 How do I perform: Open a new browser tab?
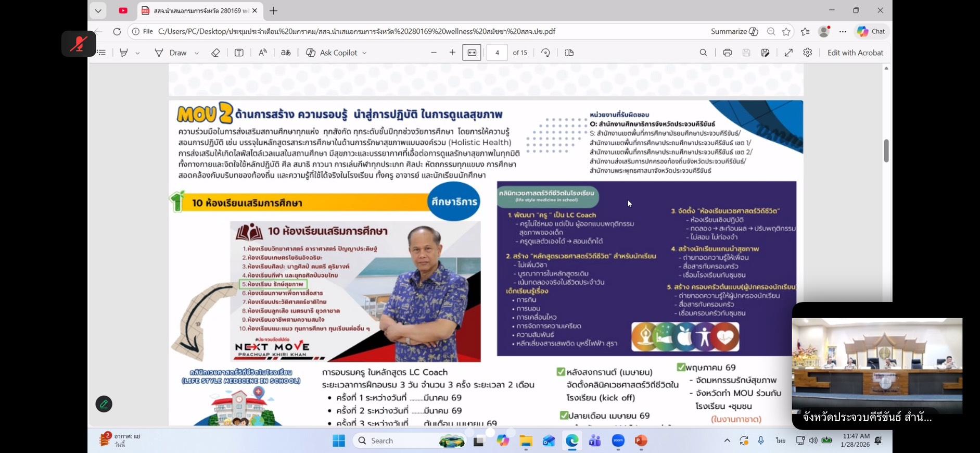(x=274, y=10)
